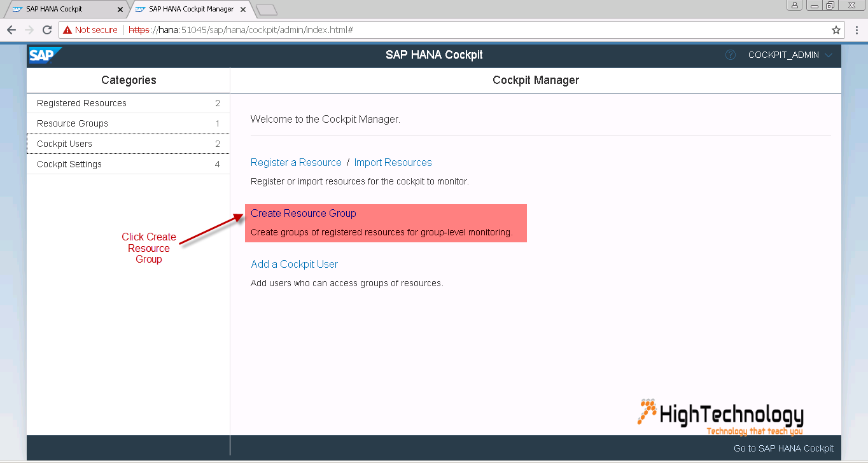Select the Cockpit Users category
The width and height of the screenshot is (868, 463).
click(128, 144)
